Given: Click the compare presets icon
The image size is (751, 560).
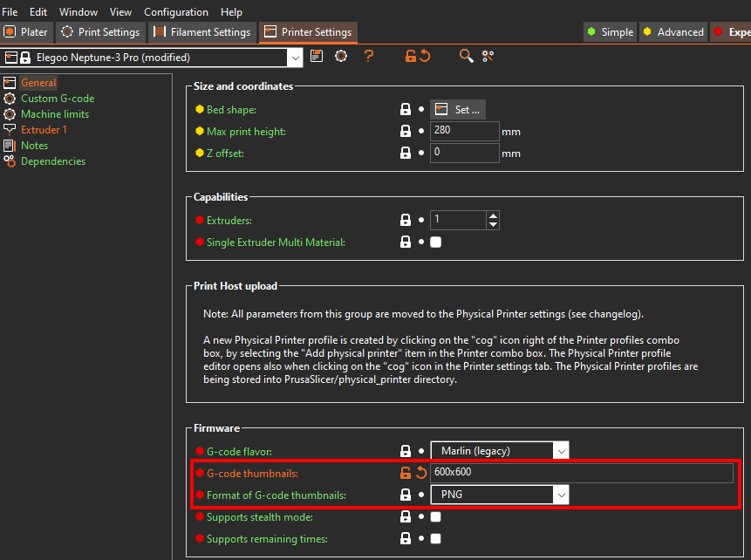Looking at the screenshot, I should click(488, 57).
